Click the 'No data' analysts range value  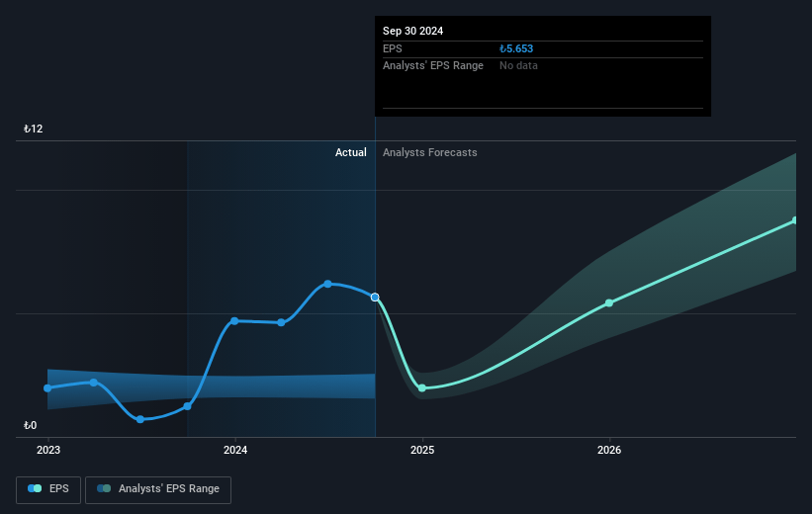click(x=518, y=66)
